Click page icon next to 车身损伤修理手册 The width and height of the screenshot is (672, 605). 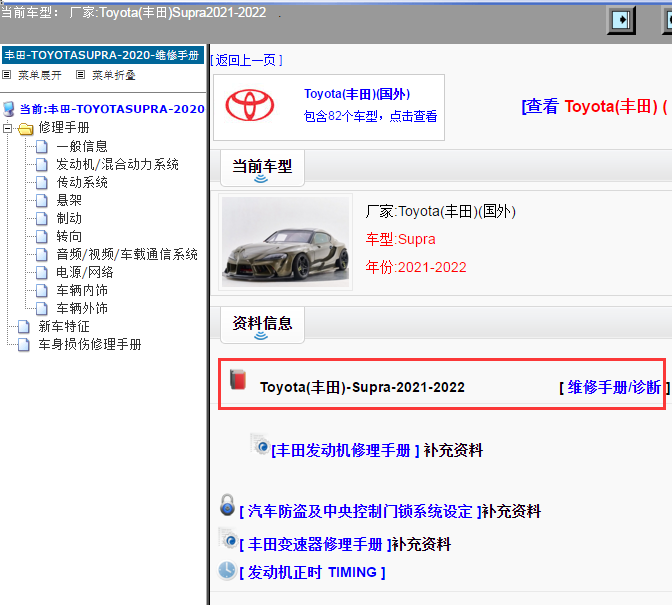24,344
